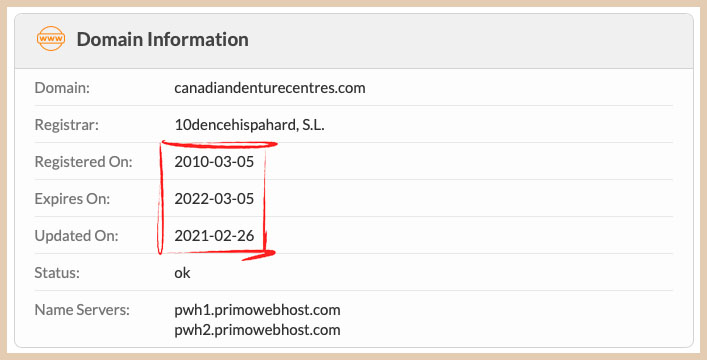
Task: Click the registrar name 10dencehispahard, S.L.
Action: click(249, 125)
